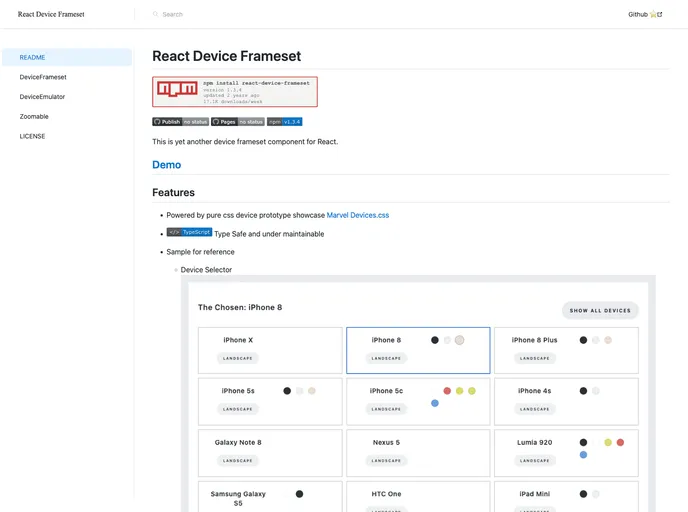
Task: Open LICENSE in sidebar
Action: pos(32,136)
